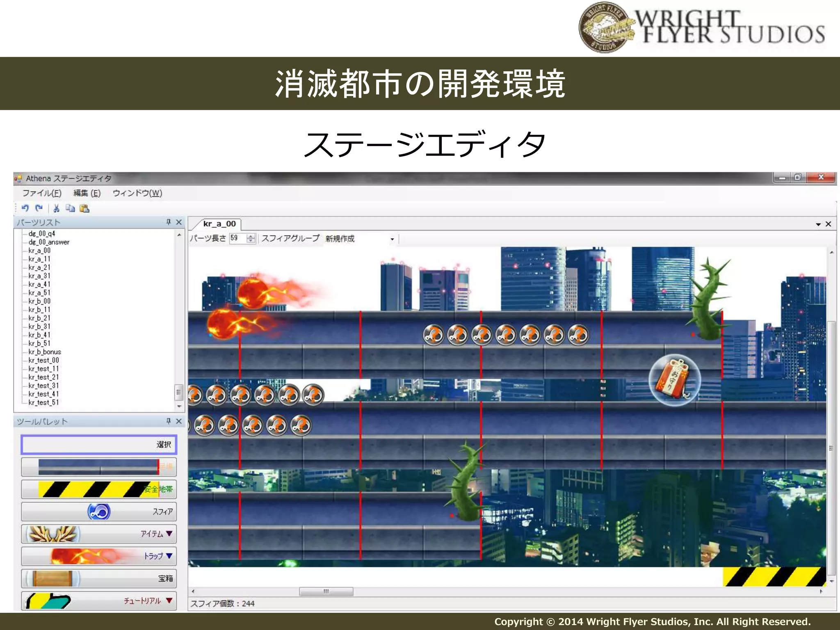840x630 pixels.
Task: Open the ウィンドウ(W) menu
Action: click(x=137, y=193)
